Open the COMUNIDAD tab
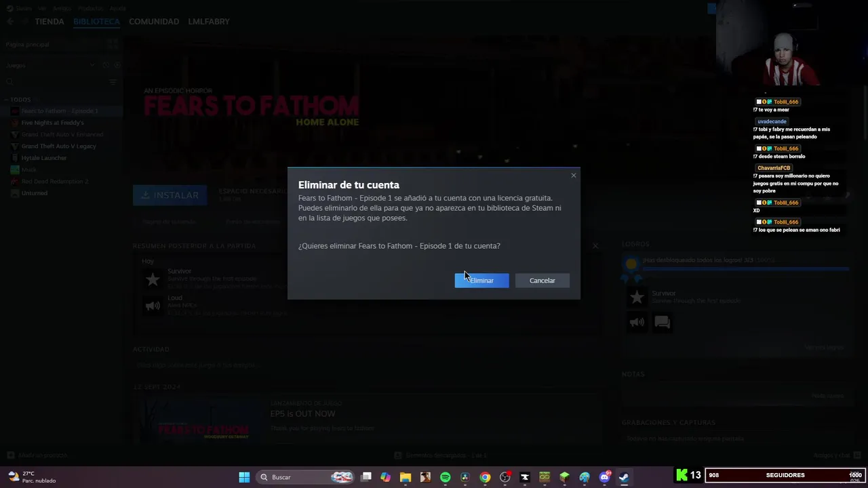 pyautogui.click(x=154, y=22)
